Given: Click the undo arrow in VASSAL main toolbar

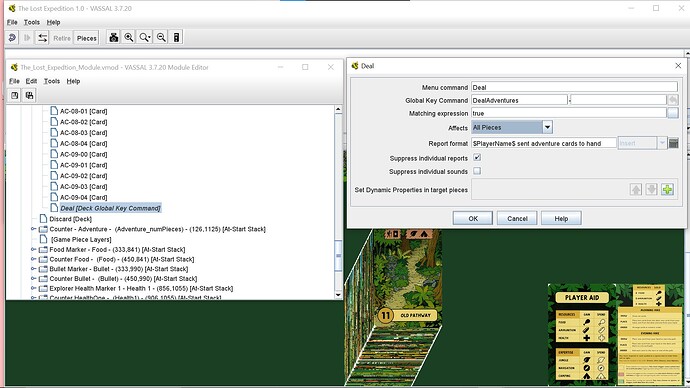Looking at the screenshot, I should [12, 38].
